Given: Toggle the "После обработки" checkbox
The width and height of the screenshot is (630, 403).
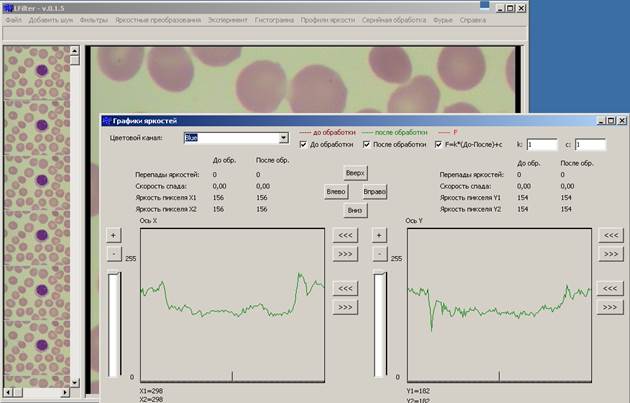Looking at the screenshot, I should point(366,144).
